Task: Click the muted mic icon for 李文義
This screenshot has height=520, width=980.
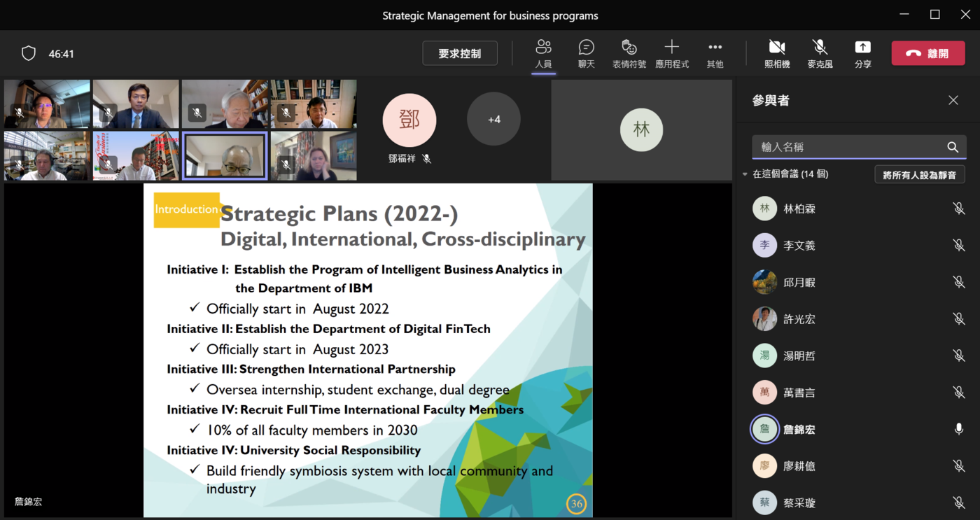Action: (x=959, y=246)
